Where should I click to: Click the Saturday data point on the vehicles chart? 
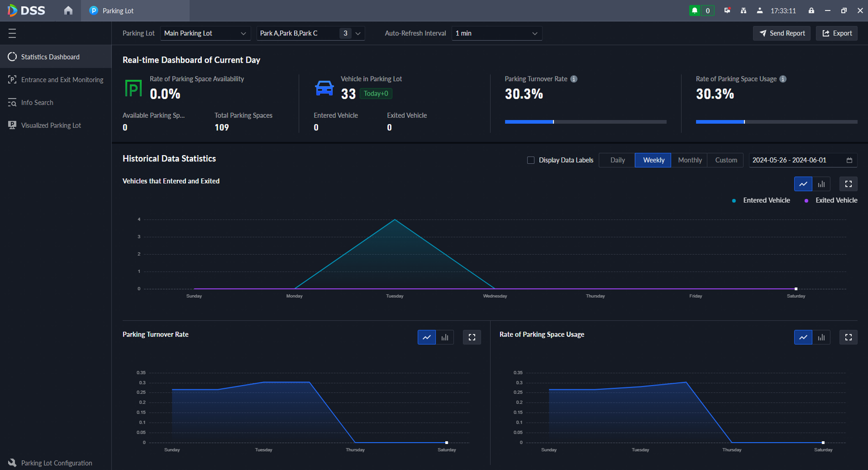[x=796, y=289]
